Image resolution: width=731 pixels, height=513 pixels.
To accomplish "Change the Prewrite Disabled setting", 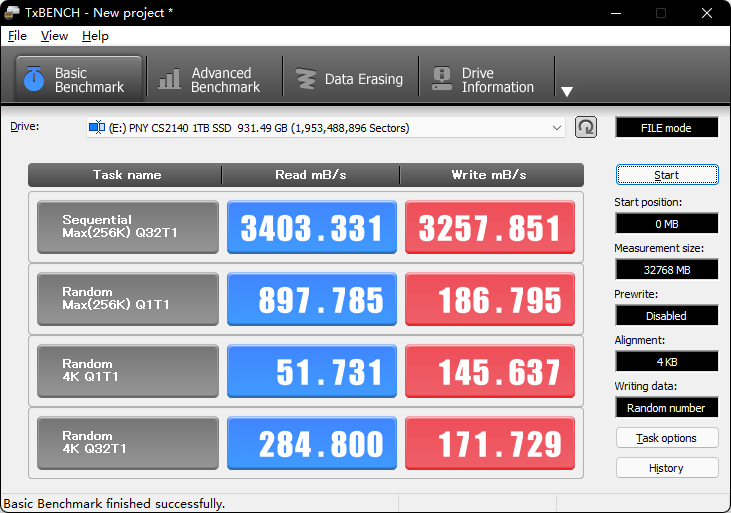I will 667,316.
